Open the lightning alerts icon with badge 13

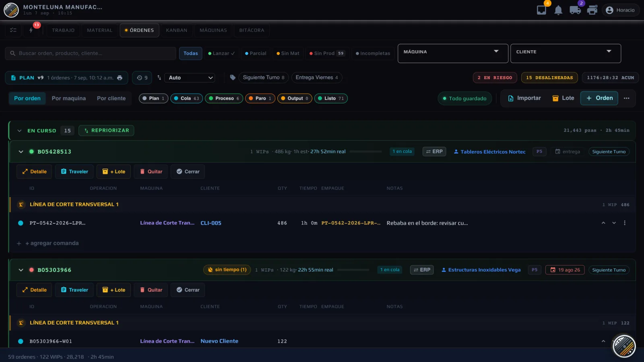click(x=31, y=30)
